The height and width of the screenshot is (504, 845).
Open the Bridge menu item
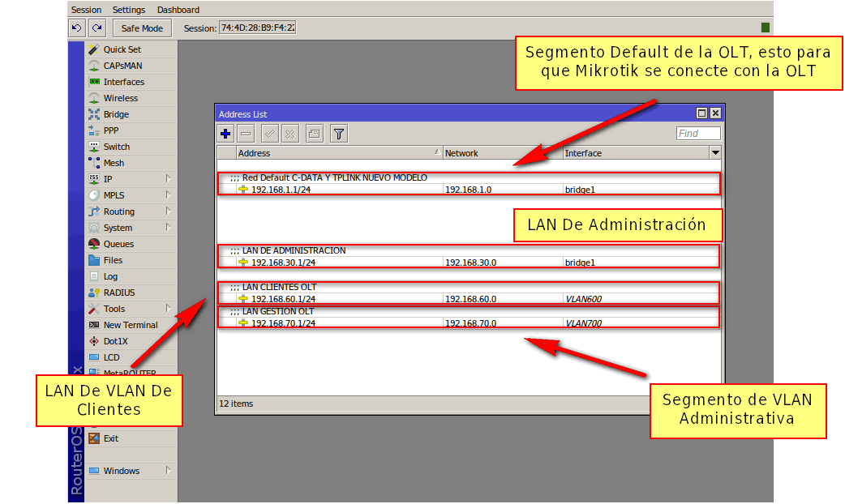coord(116,114)
